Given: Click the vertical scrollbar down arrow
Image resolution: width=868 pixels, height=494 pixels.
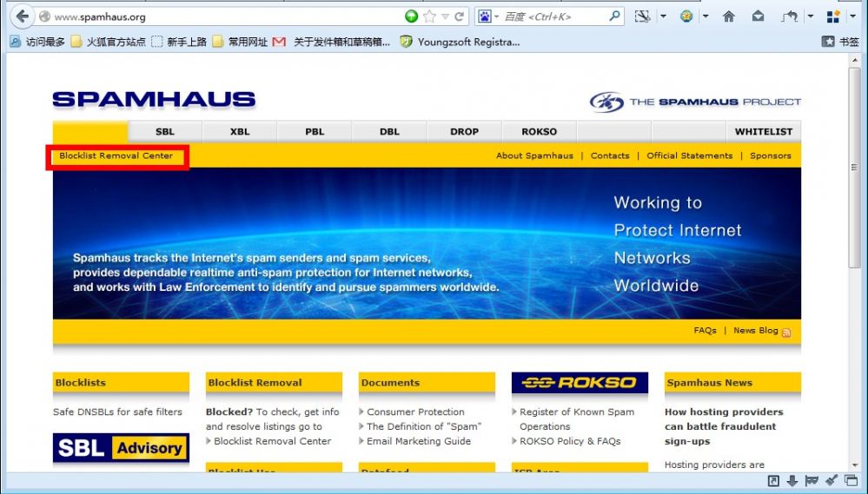Looking at the screenshot, I should (855, 465).
